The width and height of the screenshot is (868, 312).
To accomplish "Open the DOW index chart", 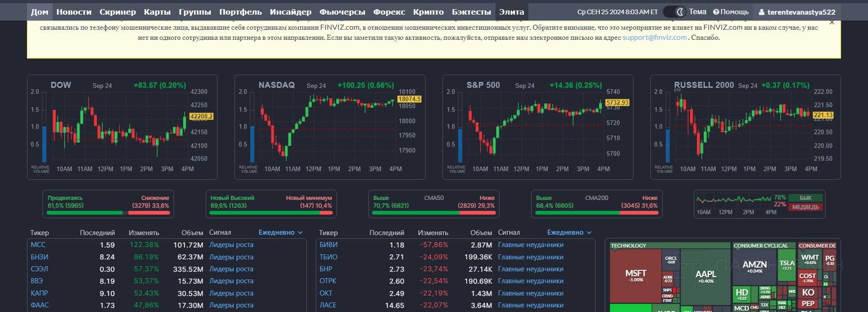I will [x=122, y=127].
